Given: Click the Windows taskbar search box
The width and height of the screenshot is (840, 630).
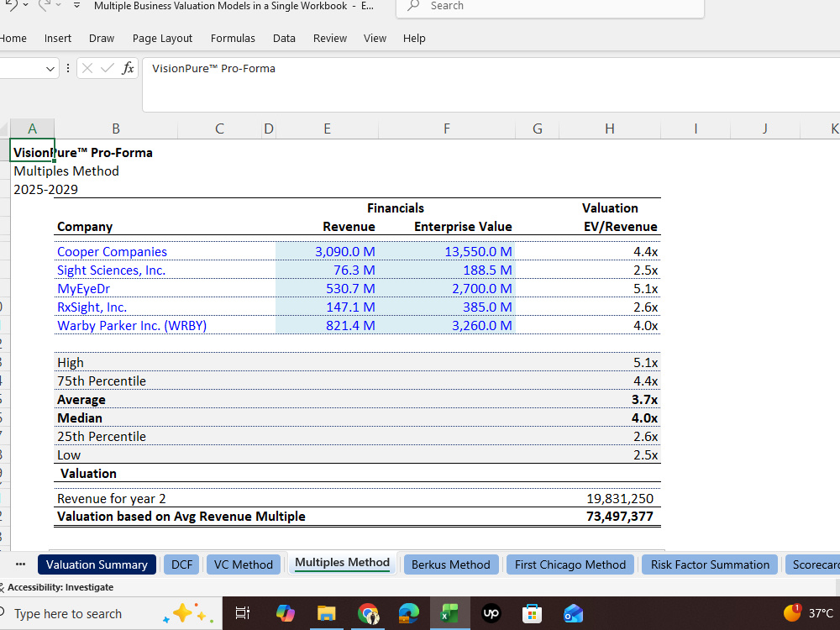Looking at the screenshot, I should point(110,613).
